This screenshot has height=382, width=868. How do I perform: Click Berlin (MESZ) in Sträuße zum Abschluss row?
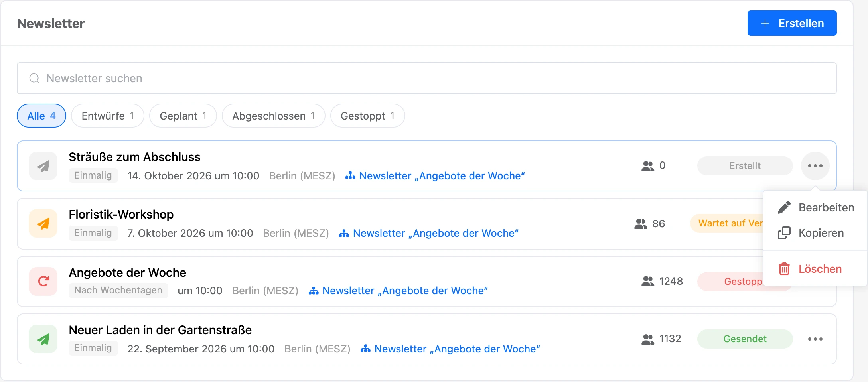(302, 176)
